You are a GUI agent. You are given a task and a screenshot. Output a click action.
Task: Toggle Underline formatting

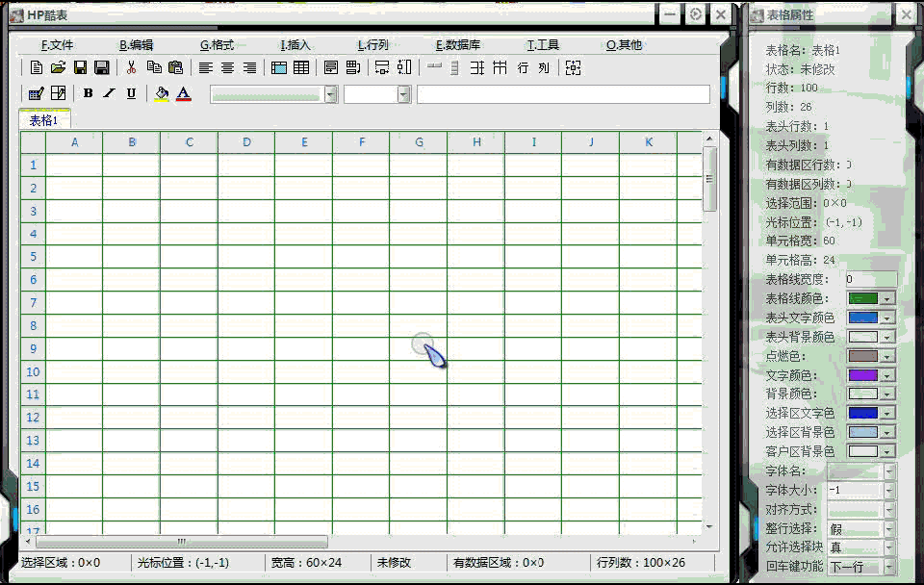click(x=131, y=93)
